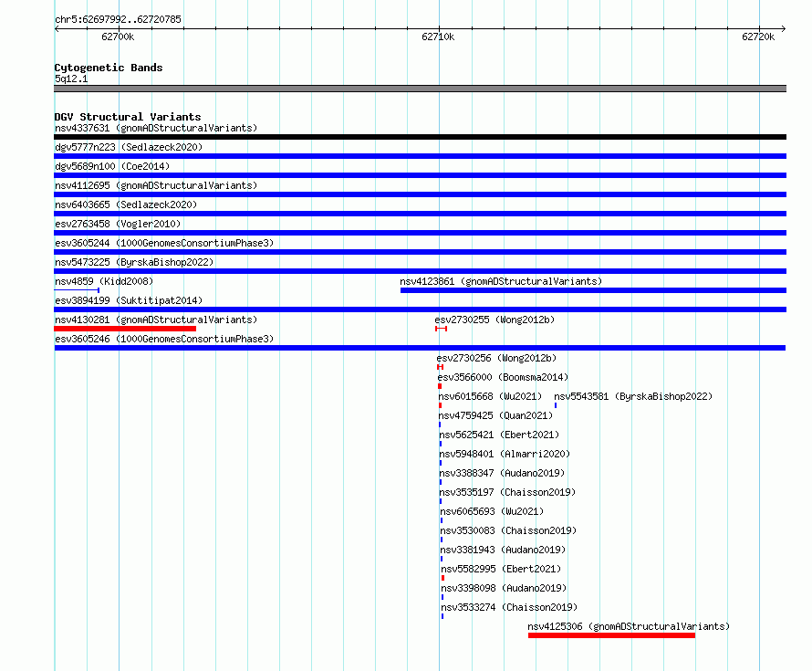
Task: Click the dgv5689n100 (Coe2014) label
Action: point(112,166)
